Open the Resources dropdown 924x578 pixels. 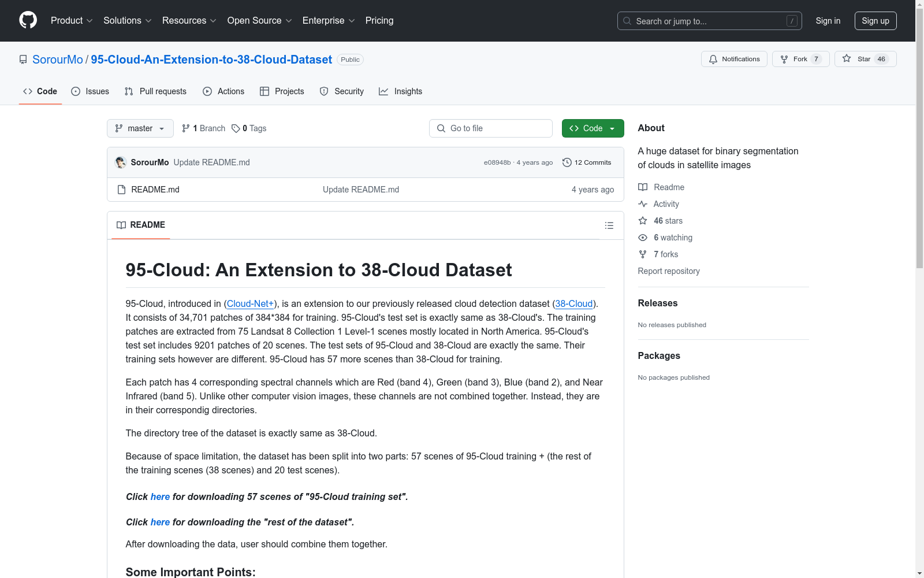coord(189,21)
